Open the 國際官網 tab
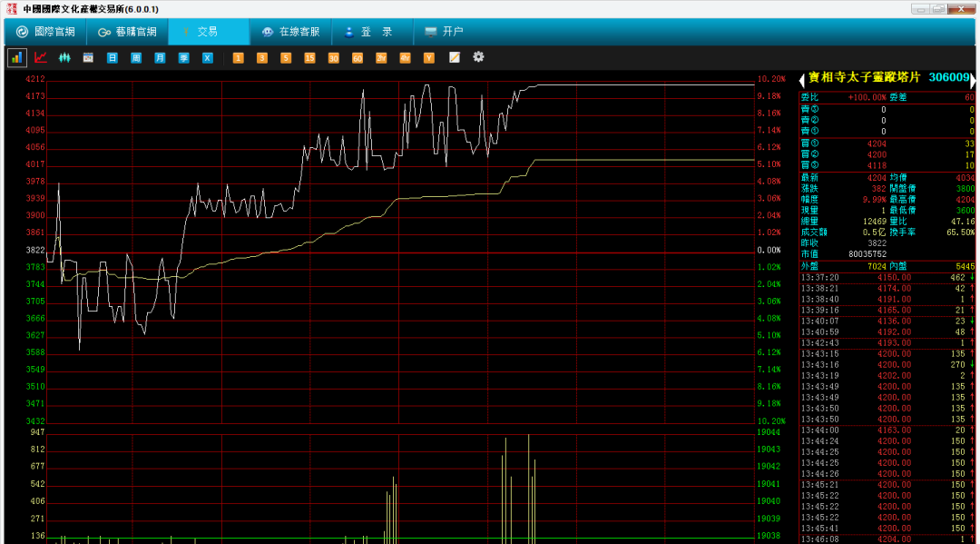The width and height of the screenshot is (980, 544). point(45,31)
